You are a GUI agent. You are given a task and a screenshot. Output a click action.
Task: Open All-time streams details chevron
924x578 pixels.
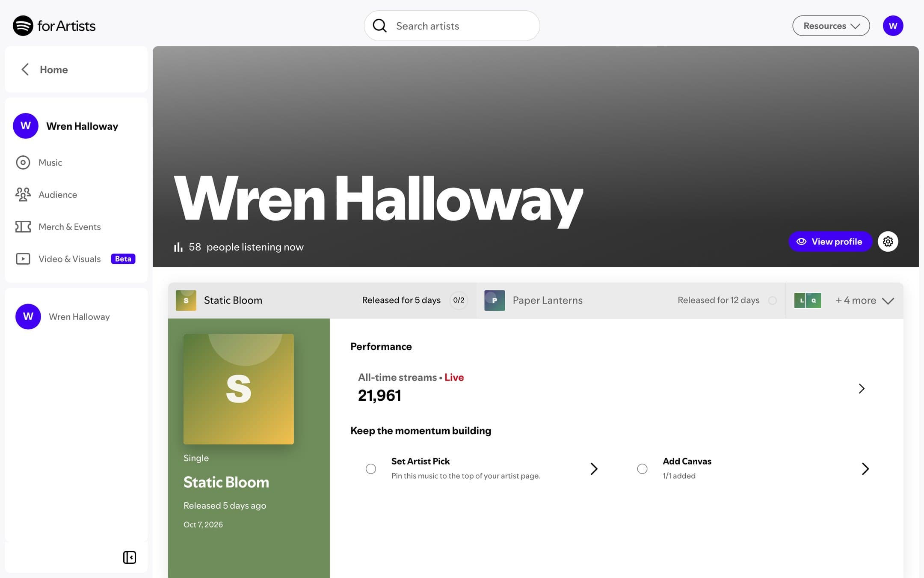(x=862, y=388)
